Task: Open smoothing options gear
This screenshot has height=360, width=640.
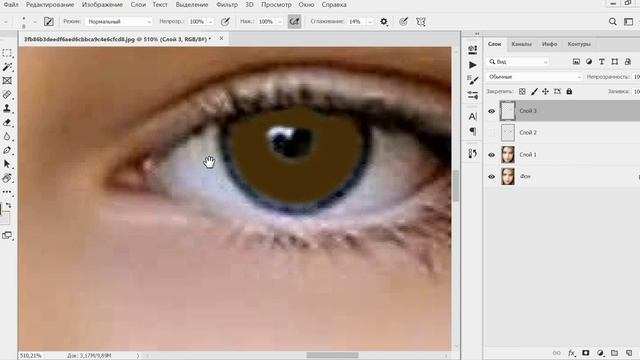Action: coord(384,22)
